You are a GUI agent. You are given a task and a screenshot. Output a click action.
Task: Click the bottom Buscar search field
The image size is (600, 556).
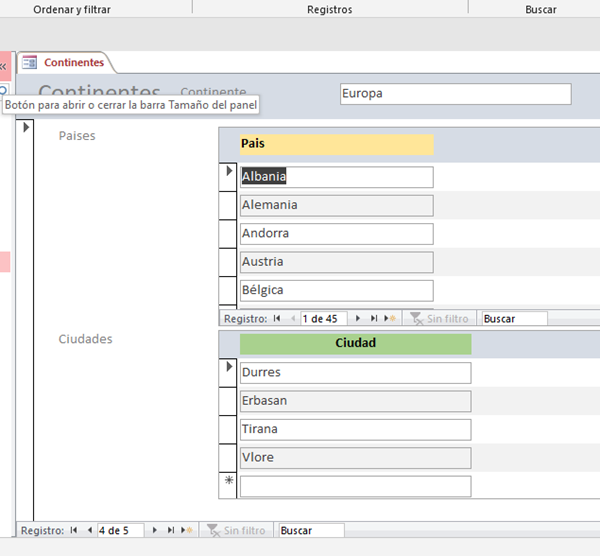(310, 530)
